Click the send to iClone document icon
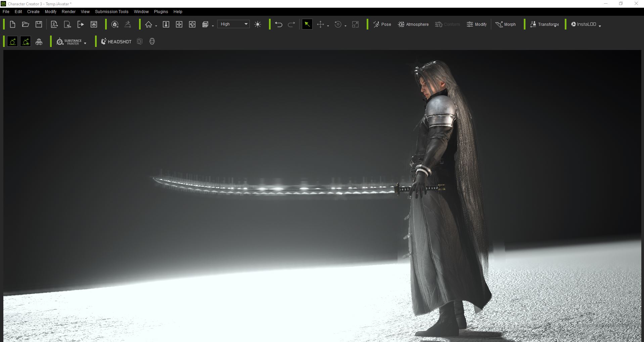This screenshot has height=342, width=644. coord(67,24)
